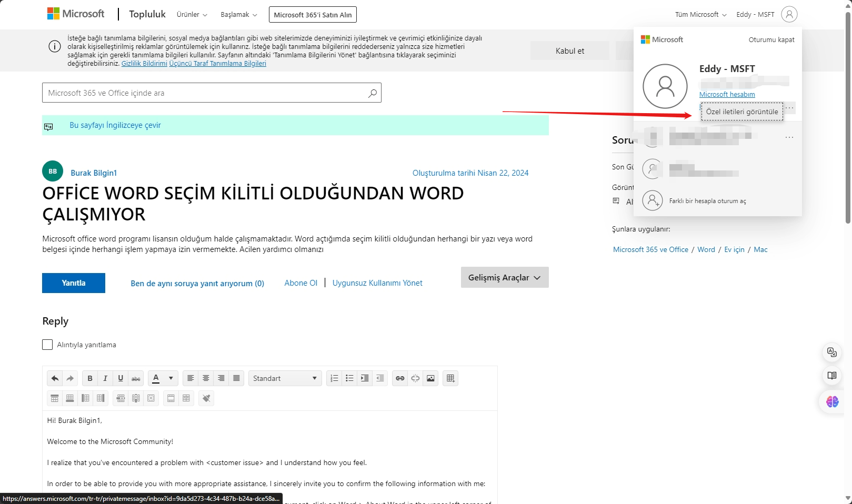Screen dimensions: 852x504
Task: Toggle italic formatting in the reply editor
Action: point(105,378)
